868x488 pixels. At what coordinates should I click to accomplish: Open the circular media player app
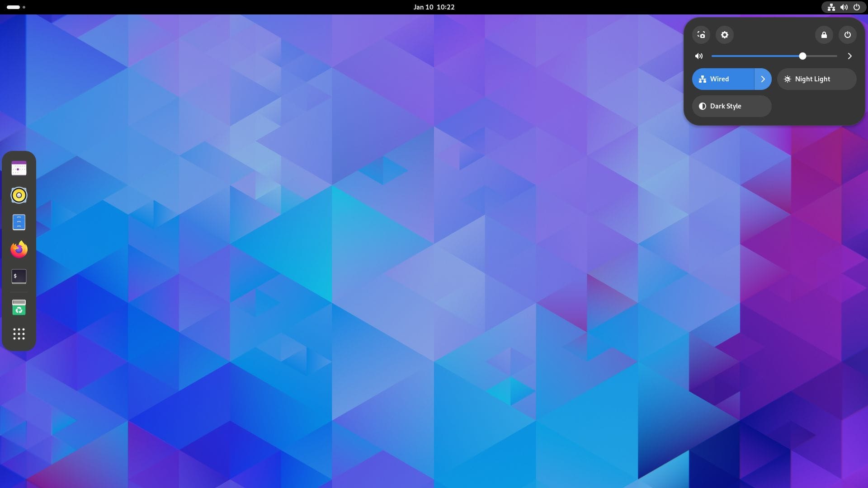click(19, 195)
